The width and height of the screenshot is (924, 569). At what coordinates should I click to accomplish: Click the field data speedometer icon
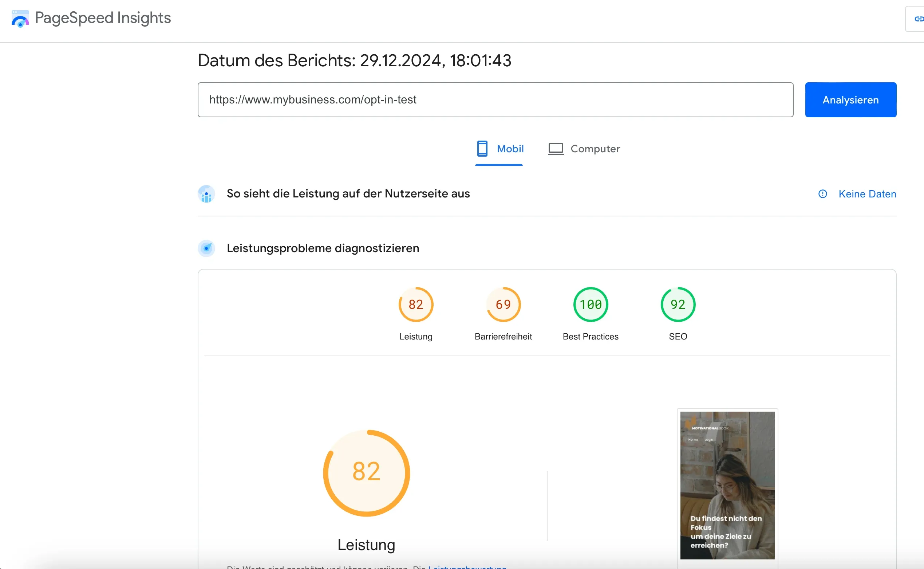tap(206, 194)
